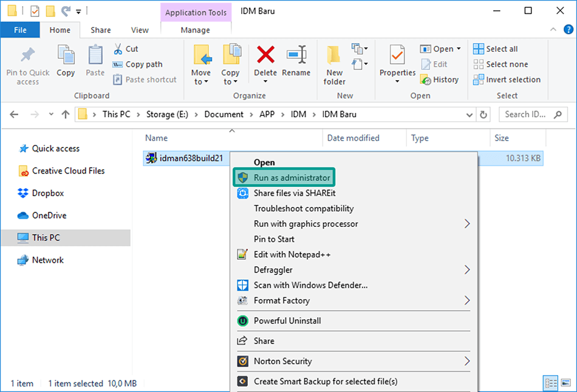Collapse the ribbon with chevron
Screen dimensions: 577x392
(553, 29)
